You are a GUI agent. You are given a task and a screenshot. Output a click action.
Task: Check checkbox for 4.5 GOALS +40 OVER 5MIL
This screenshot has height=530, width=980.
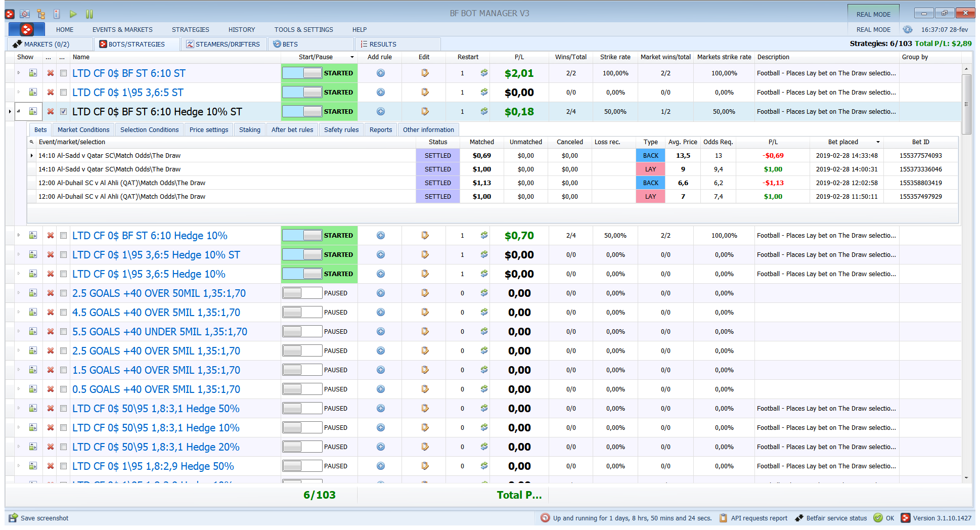[63, 313]
